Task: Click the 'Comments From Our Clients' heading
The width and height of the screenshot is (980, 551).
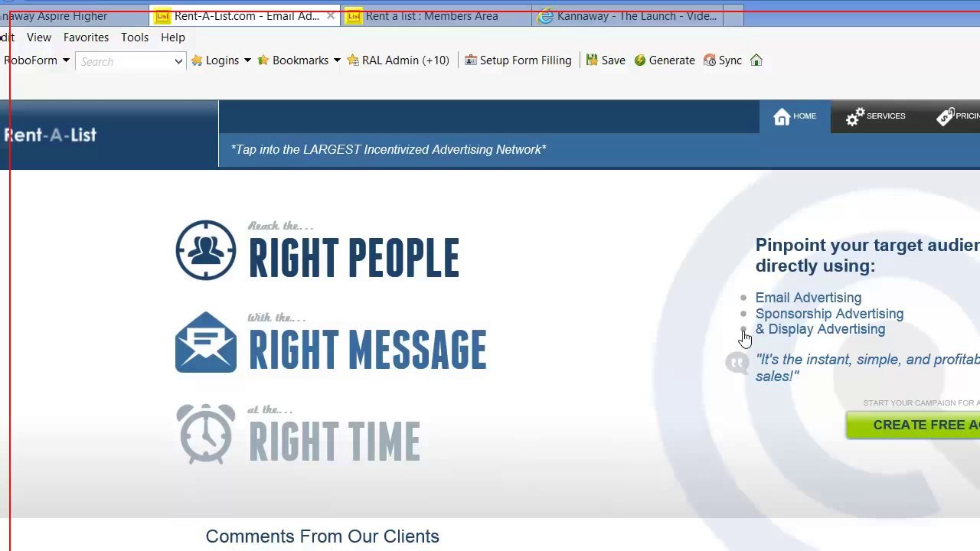Action: tap(322, 536)
